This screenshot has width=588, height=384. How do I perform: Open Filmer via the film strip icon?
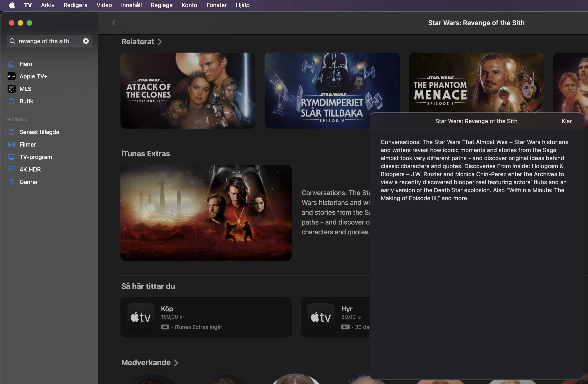click(x=11, y=144)
